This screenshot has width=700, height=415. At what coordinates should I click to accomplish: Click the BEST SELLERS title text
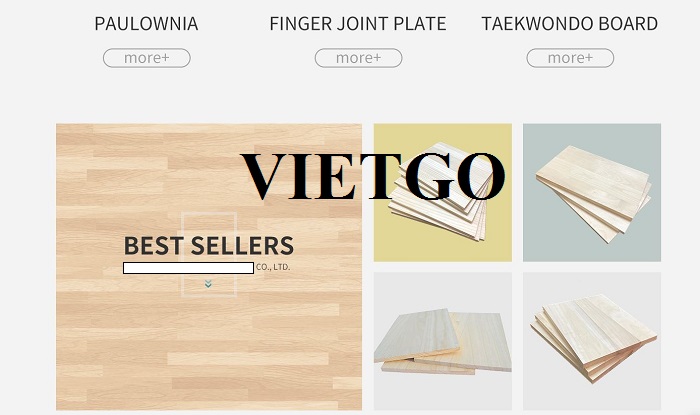click(208, 245)
